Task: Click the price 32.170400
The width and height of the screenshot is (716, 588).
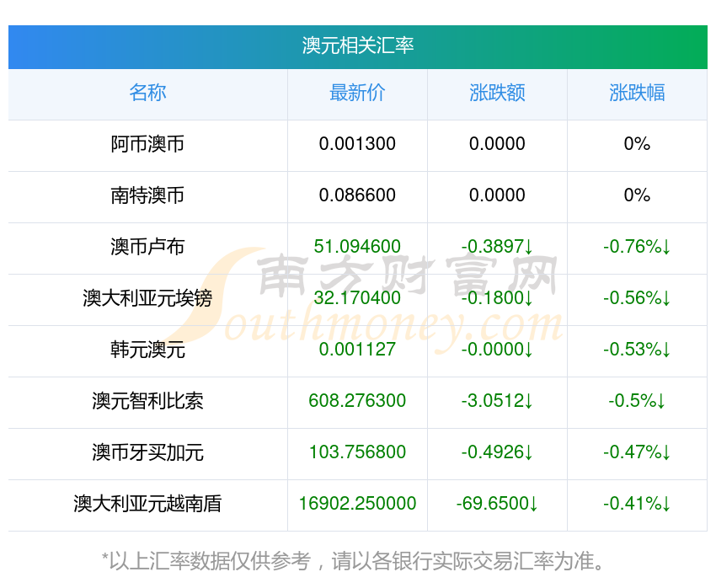Action: point(357,298)
